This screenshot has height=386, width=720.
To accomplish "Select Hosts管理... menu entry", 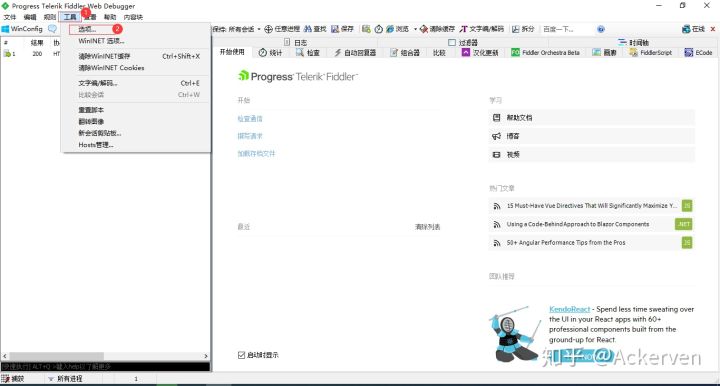I will tap(135, 145).
